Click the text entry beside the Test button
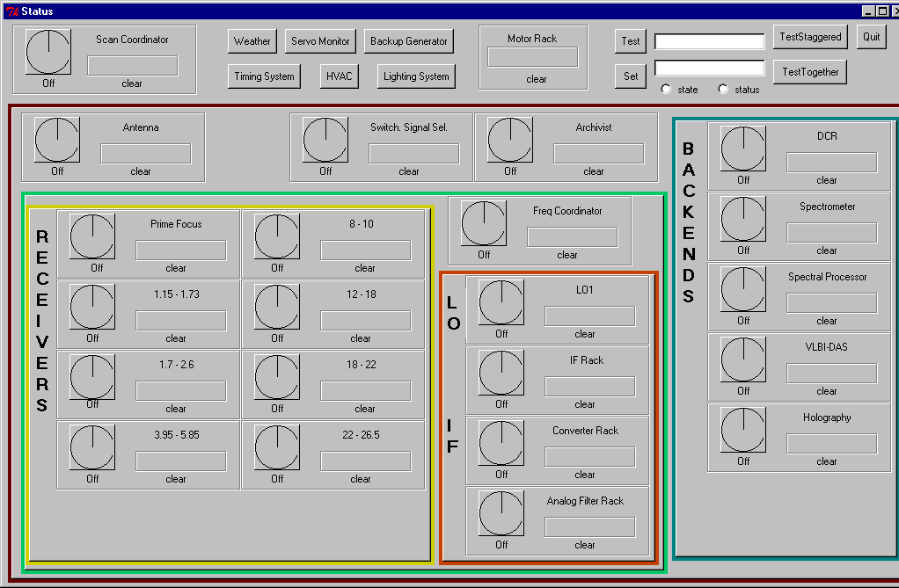The image size is (899, 588). (708, 40)
